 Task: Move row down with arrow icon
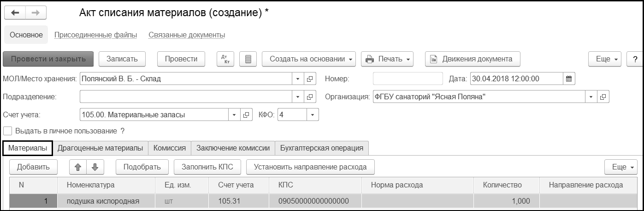(x=95, y=167)
